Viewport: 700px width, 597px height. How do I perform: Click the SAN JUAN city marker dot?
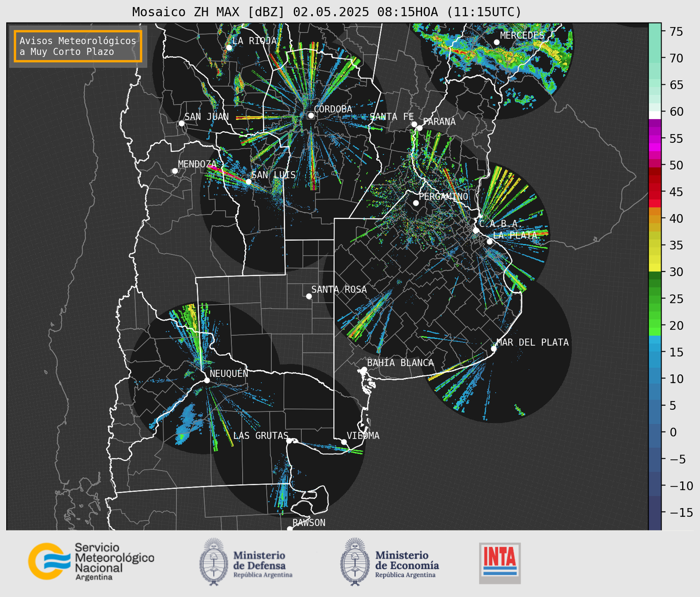pos(181,123)
